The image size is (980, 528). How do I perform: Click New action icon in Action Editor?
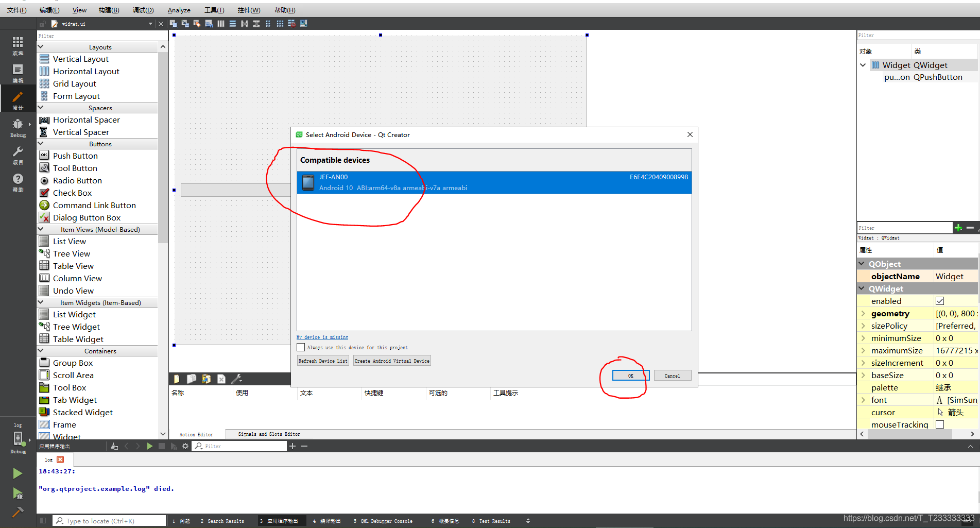click(x=177, y=379)
